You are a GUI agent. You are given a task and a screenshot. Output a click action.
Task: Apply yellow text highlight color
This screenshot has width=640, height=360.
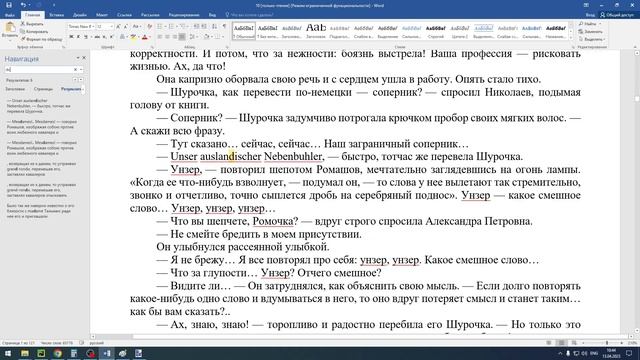tap(133, 37)
